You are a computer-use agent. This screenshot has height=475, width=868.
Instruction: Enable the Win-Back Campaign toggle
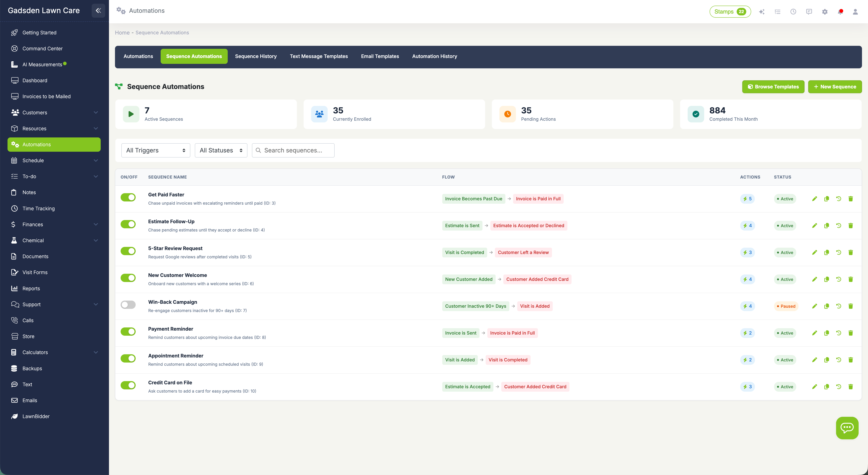coord(128,305)
